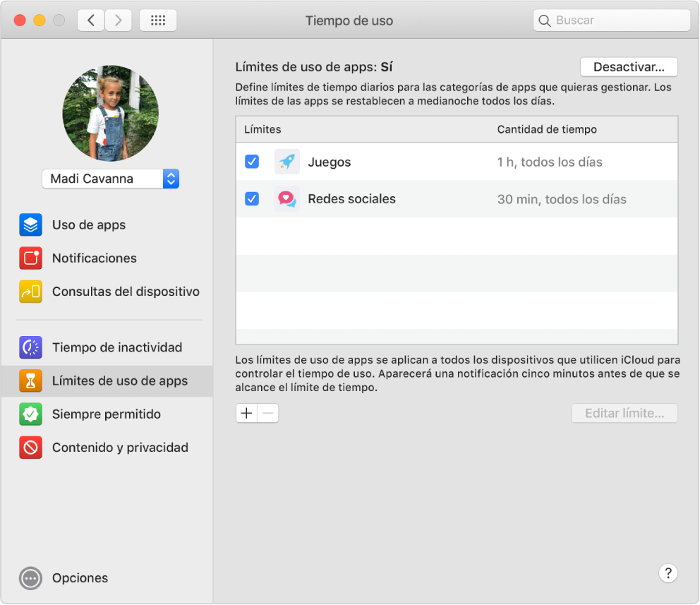Add a new limit with plus button
This screenshot has height=605, width=700.
tap(246, 413)
